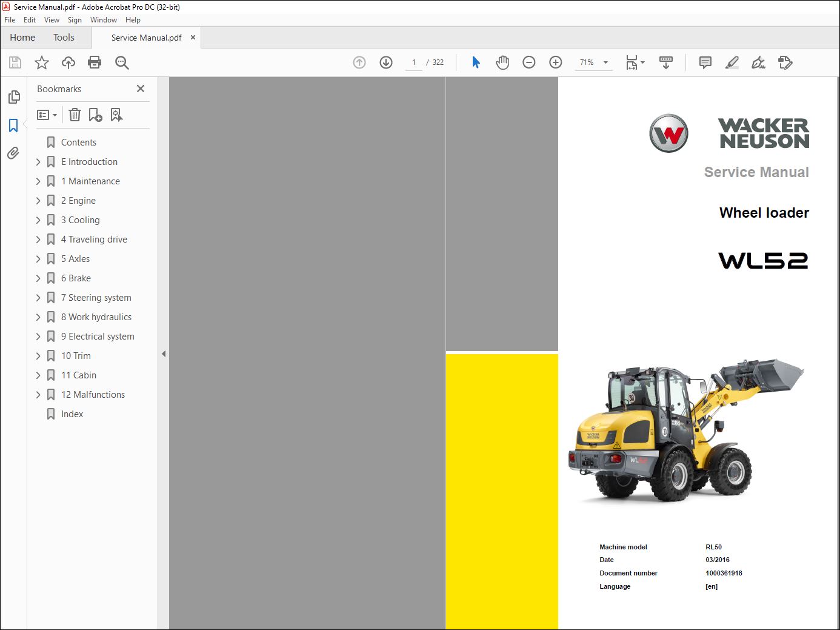Print the document with printer icon

pos(95,62)
